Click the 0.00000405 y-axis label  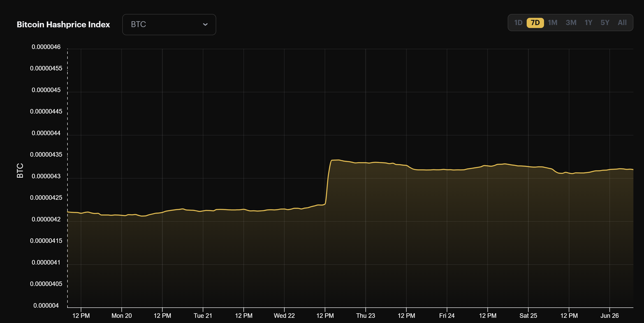click(x=46, y=284)
